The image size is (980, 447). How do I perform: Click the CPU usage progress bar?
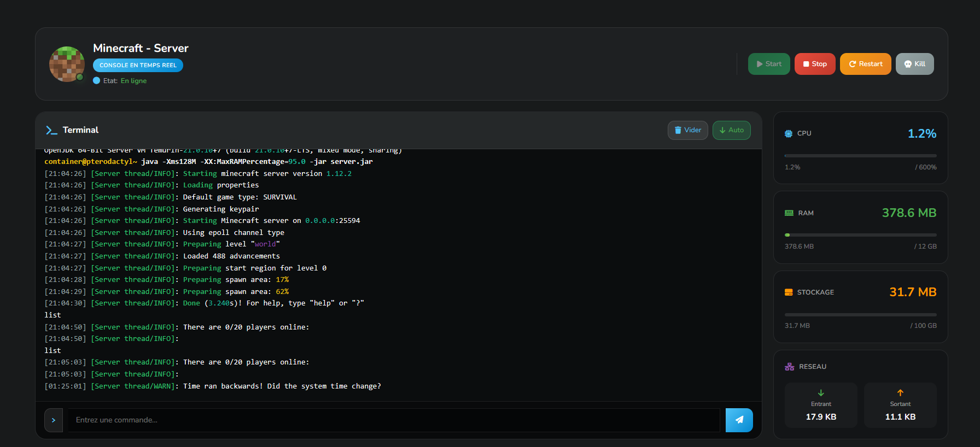pos(861,156)
